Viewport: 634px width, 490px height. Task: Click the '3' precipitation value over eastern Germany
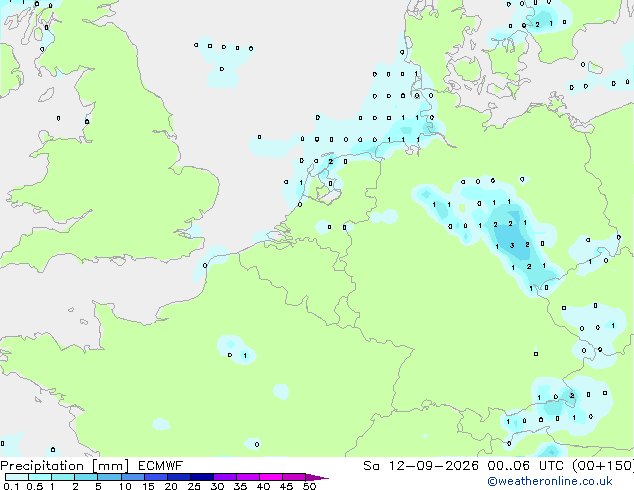pos(512,245)
